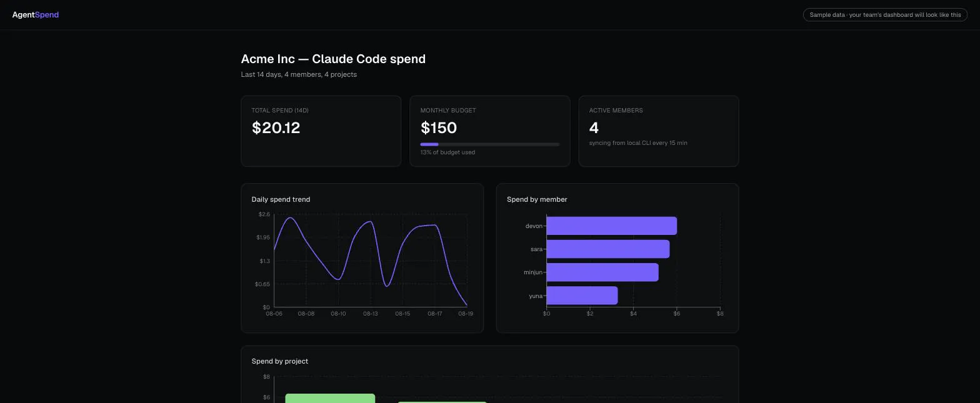
Task: Click the $0.65 y-axis label
Action: (x=262, y=284)
